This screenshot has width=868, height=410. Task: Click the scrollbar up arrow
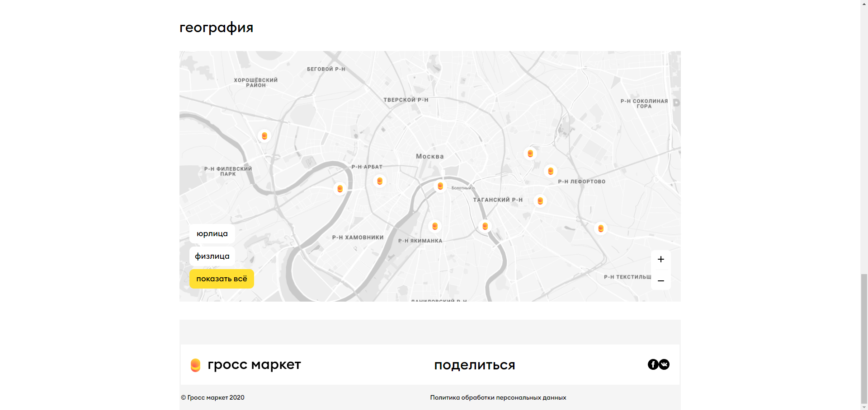(x=864, y=3)
